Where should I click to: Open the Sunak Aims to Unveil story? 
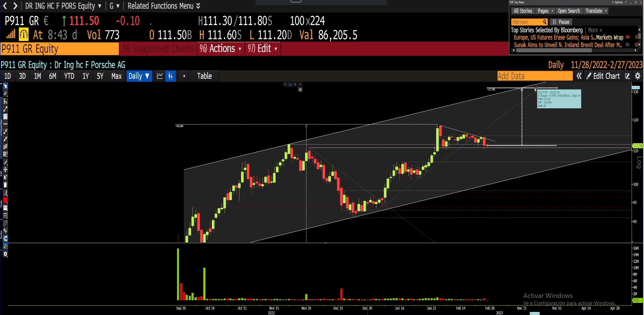568,45
